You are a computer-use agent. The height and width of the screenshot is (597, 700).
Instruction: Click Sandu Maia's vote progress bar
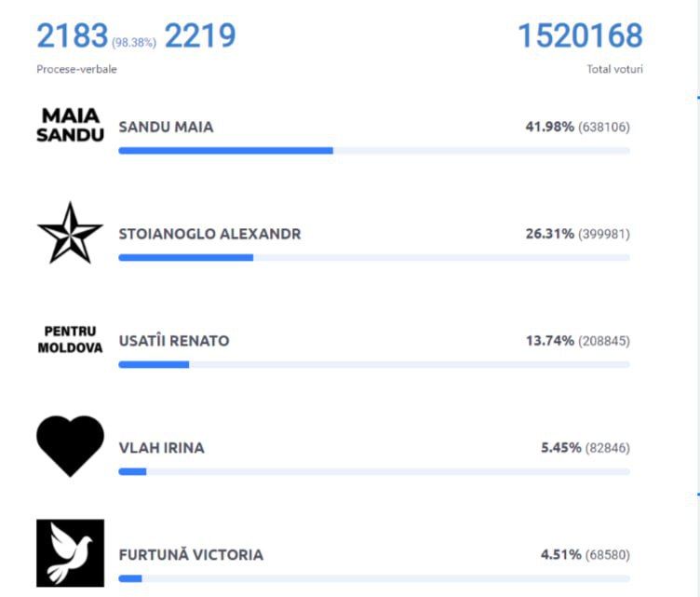click(374, 151)
